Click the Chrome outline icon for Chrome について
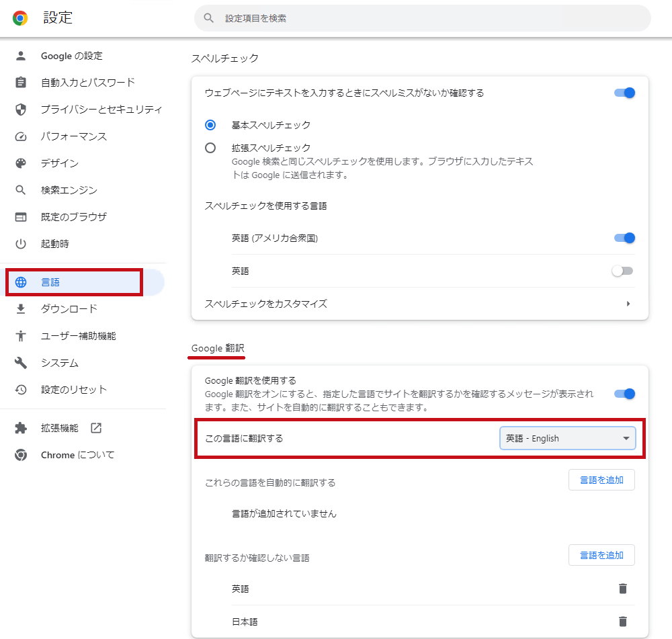 click(x=21, y=455)
